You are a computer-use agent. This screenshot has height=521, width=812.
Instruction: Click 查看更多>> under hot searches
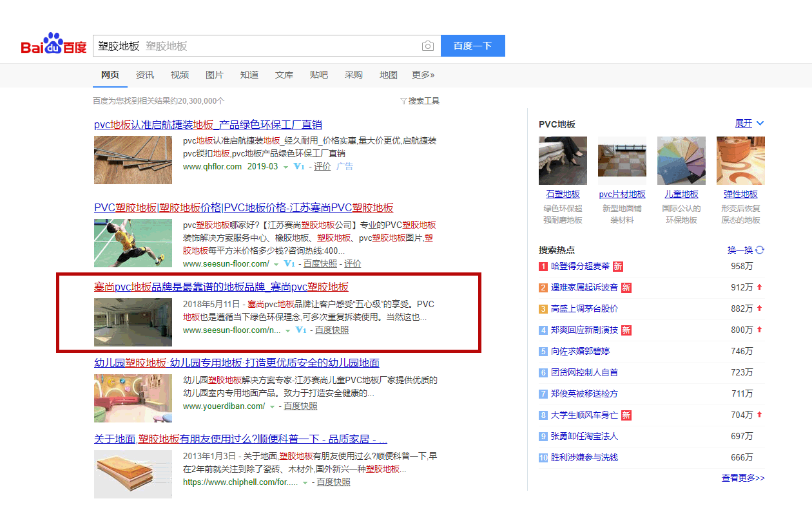coord(743,478)
